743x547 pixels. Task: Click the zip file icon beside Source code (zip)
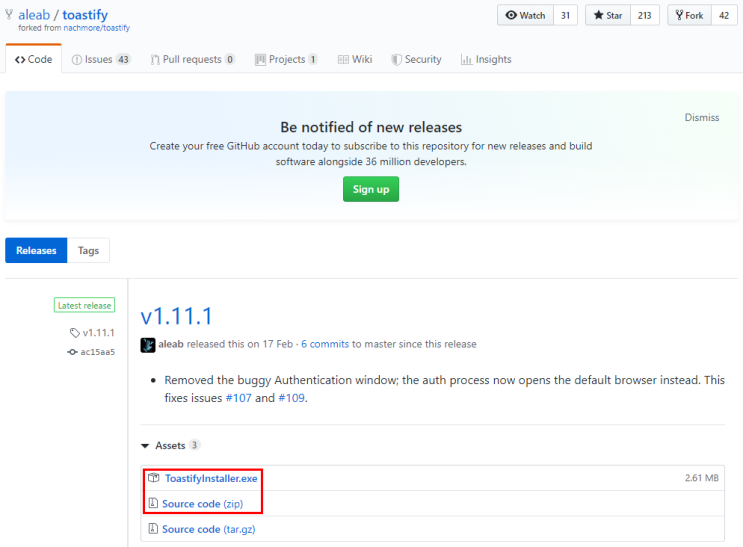tap(153, 503)
